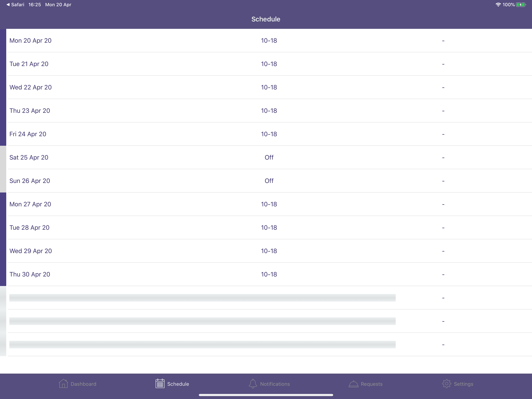Tap the dash value in Thu 30 Apr row
Image resolution: width=532 pixels, height=399 pixels.
point(443,274)
